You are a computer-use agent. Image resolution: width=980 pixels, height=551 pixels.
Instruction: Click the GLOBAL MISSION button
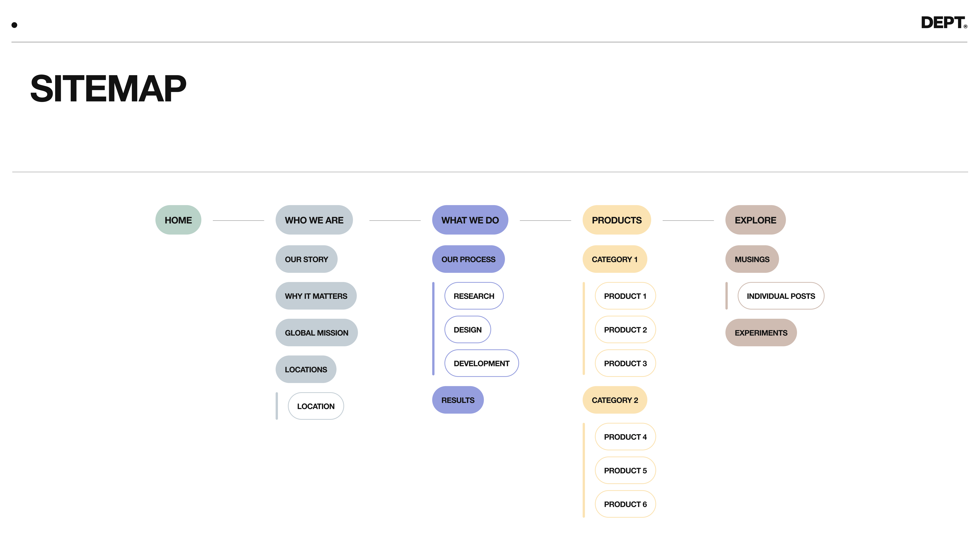[316, 332]
